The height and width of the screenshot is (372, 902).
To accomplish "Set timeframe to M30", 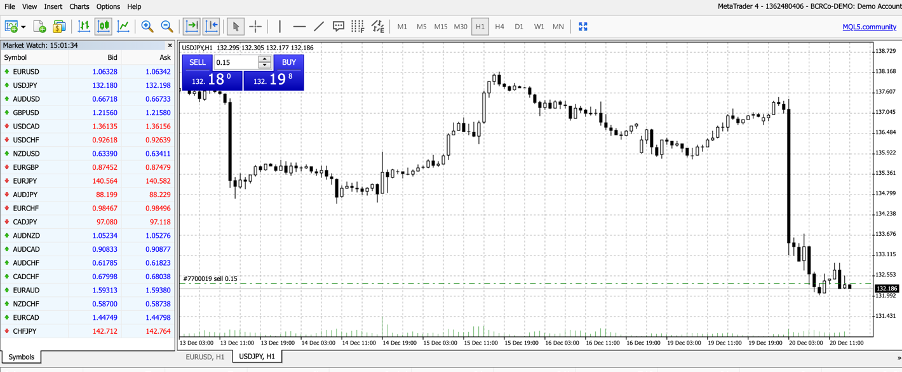I will (x=460, y=26).
